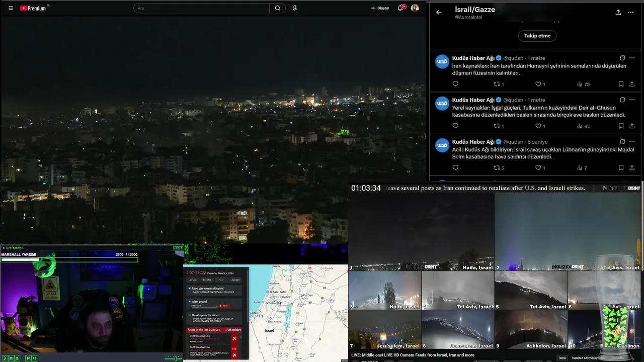The width and height of the screenshot is (644, 362).
Task: Go to the YouTube Premium home logo
Action: [x=33, y=8]
